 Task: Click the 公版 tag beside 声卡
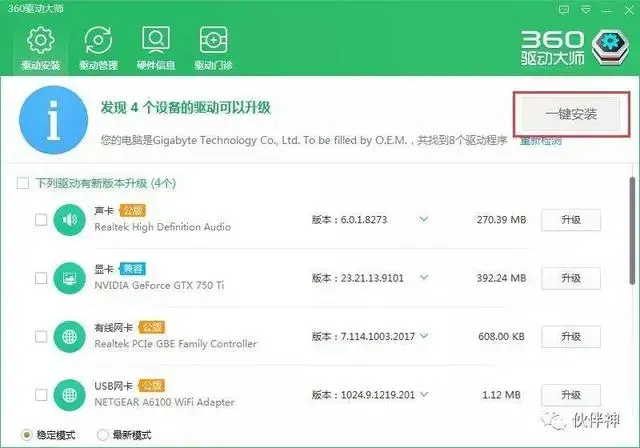click(133, 211)
